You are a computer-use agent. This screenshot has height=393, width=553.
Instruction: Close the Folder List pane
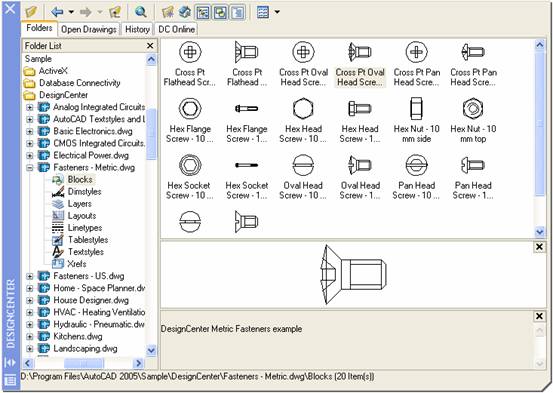pos(150,46)
